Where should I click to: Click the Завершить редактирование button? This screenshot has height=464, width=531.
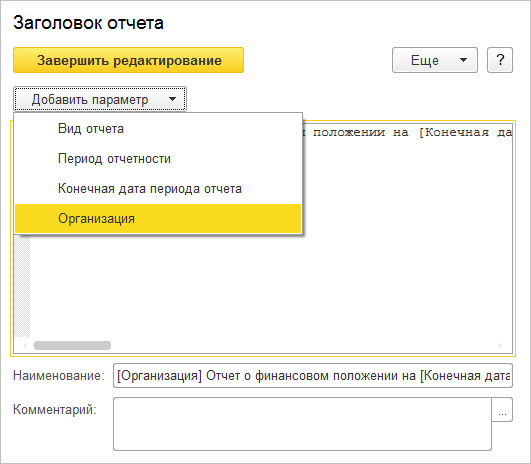pos(128,60)
